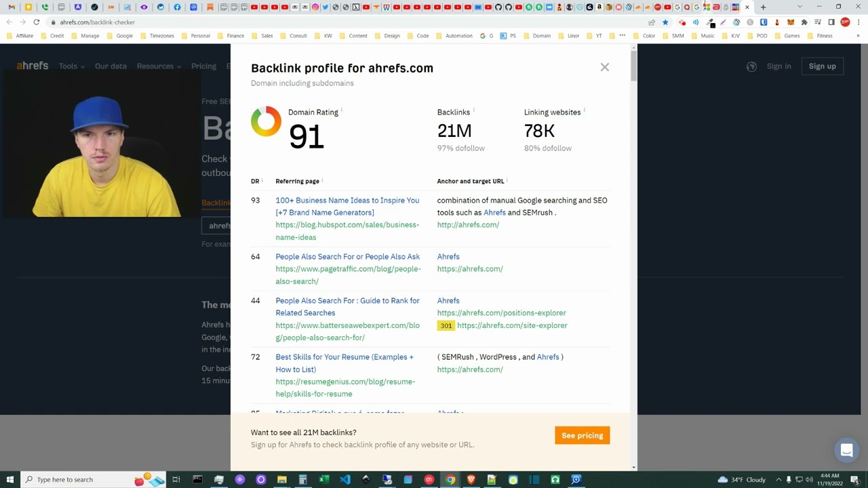Open the resumegenius.com referring URL

[345, 388]
